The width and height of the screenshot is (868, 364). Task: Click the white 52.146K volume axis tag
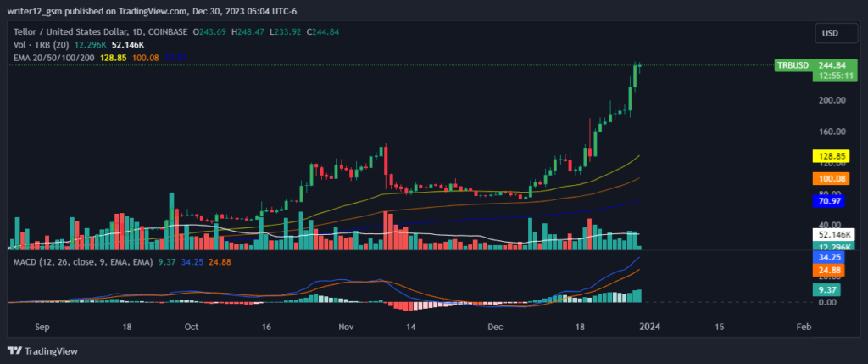(x=833, y=235)
